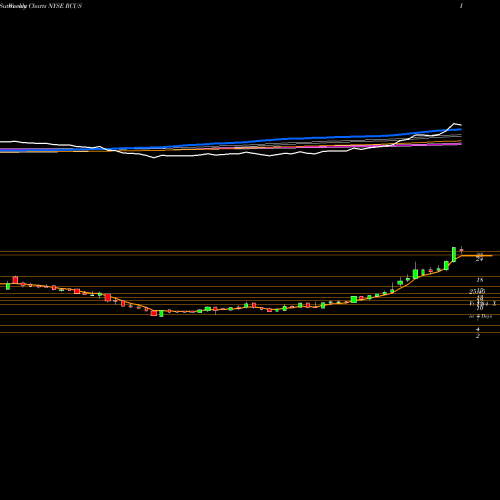
Task: Select the last small red candle
Action: click(461, 250)
